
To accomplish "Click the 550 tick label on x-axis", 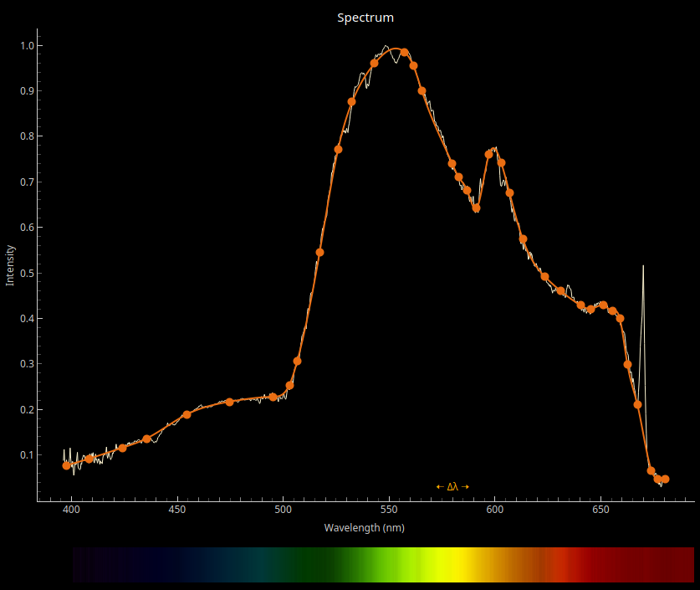I will (389, 509).
